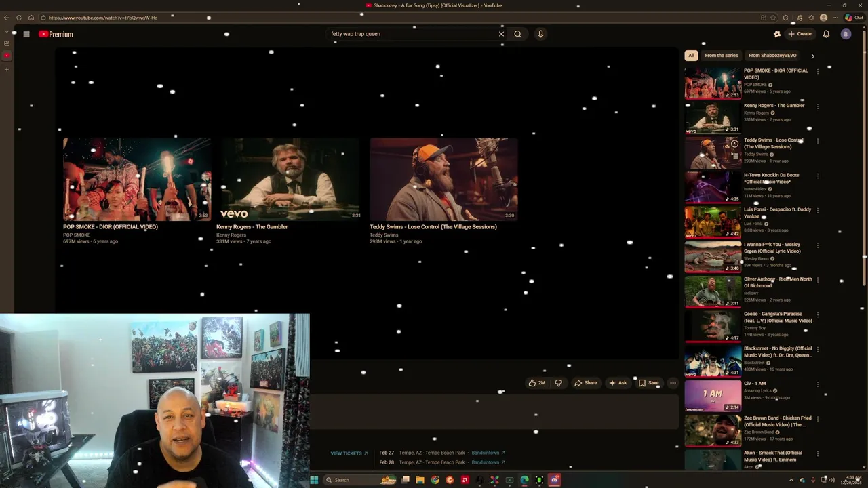
Task: Like the video with thumbs up
Action: coord(537,383)
